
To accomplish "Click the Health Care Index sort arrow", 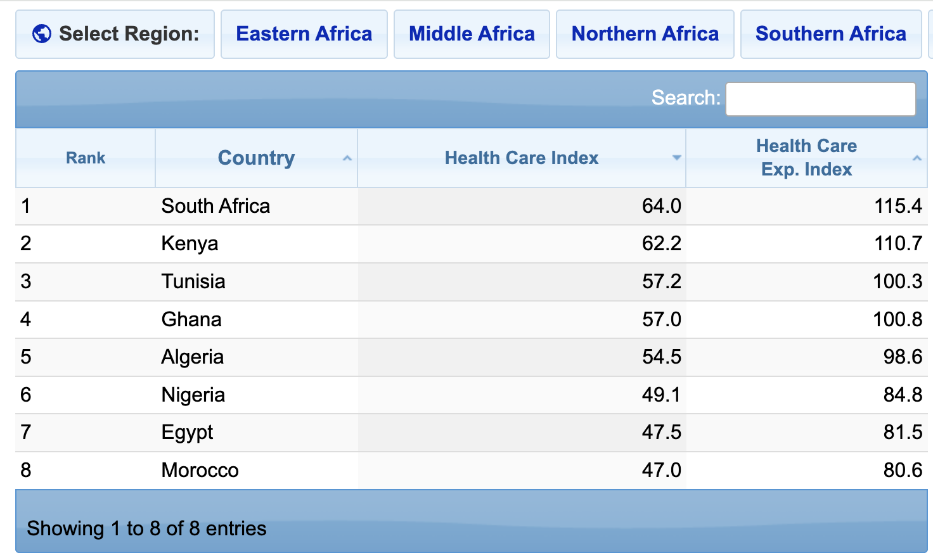I will point(676,158).
